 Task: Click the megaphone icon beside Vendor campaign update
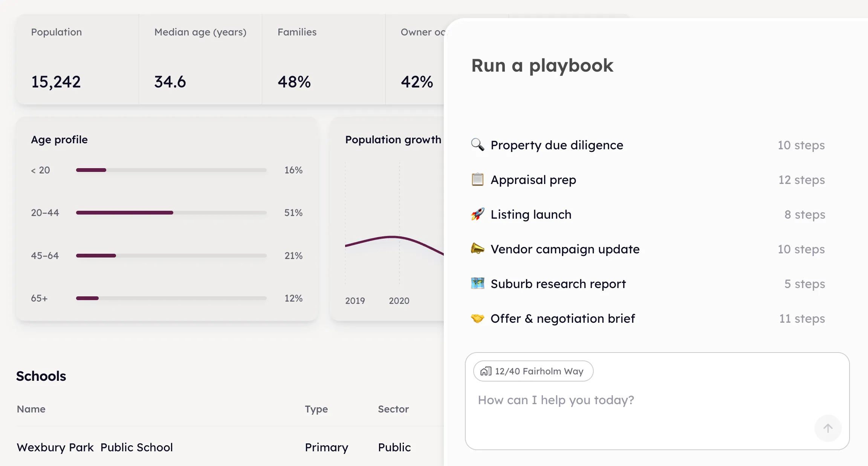pyautogui.click(x=478, y=249)
